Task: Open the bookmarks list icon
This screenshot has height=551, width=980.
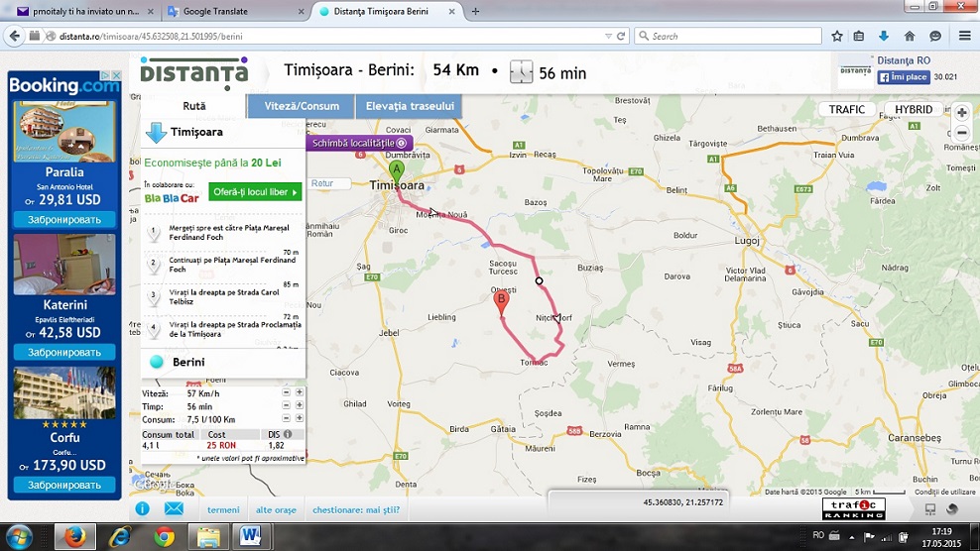Action: coord(859,37)
